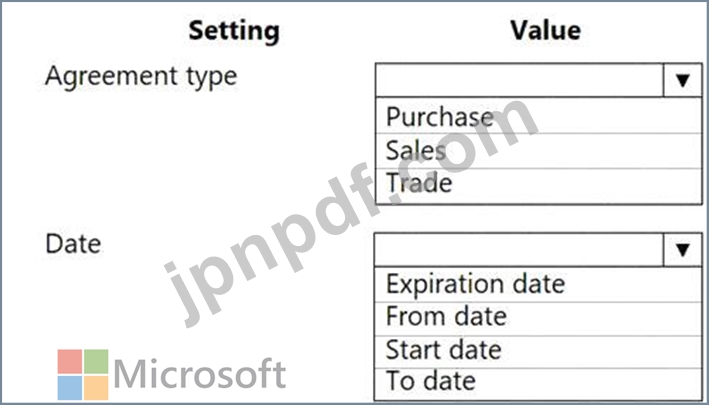Select Start date option
This screenshot has width=709, height=405.
443,350
